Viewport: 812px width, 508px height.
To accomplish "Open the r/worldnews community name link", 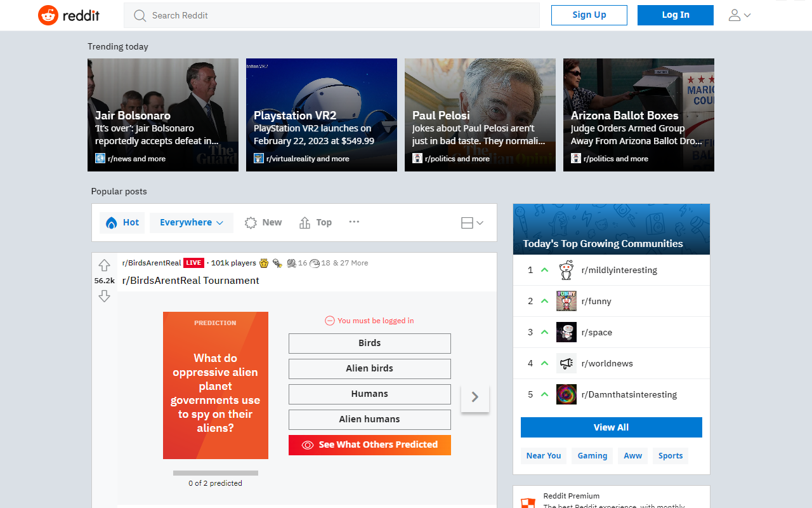I will point(607,363).
